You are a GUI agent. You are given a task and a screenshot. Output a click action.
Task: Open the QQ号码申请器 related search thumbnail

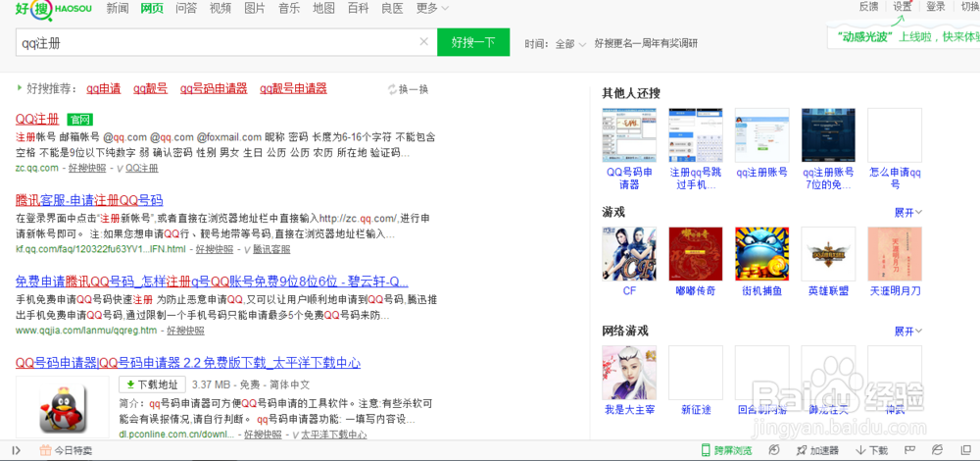click(x=629, y=135)
